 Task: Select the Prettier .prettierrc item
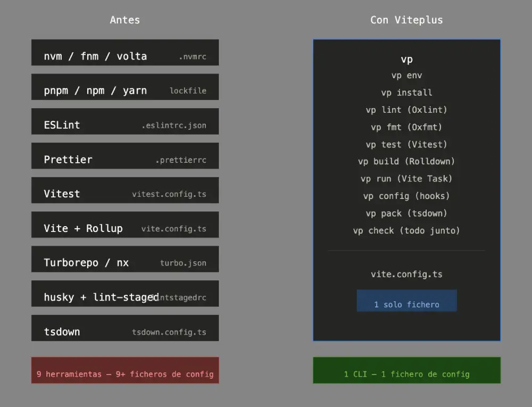click(124, 156)
